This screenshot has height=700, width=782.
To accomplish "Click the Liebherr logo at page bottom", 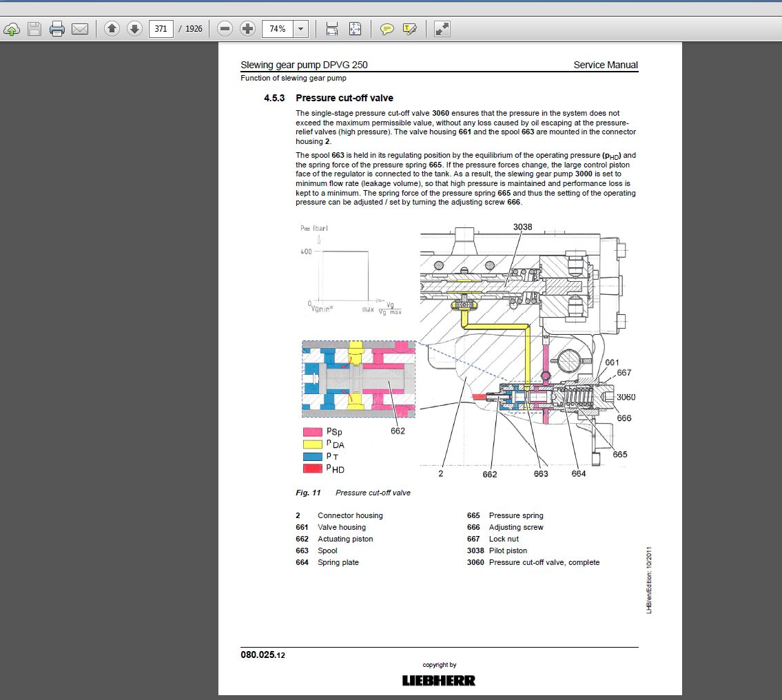I will point(439,681).
